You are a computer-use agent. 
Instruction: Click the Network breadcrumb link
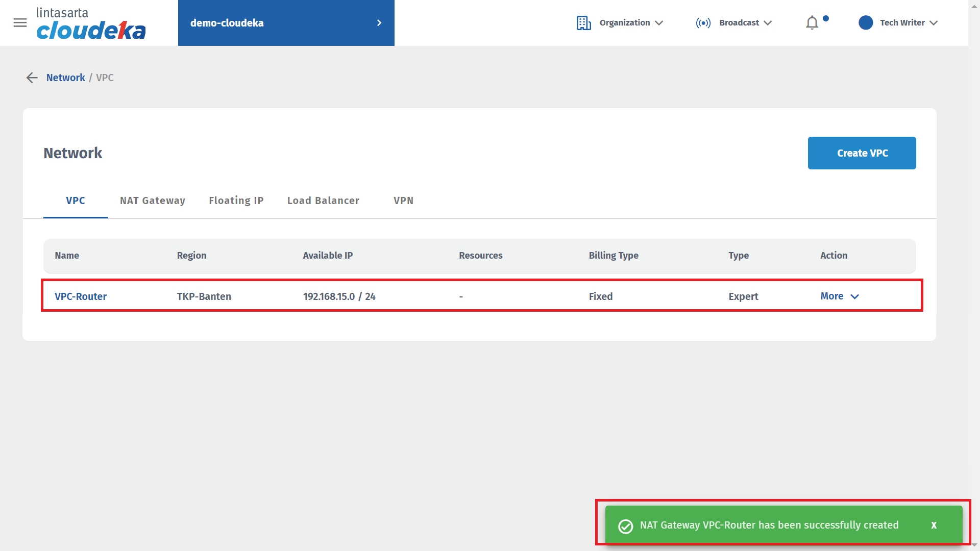click(65, 78)
